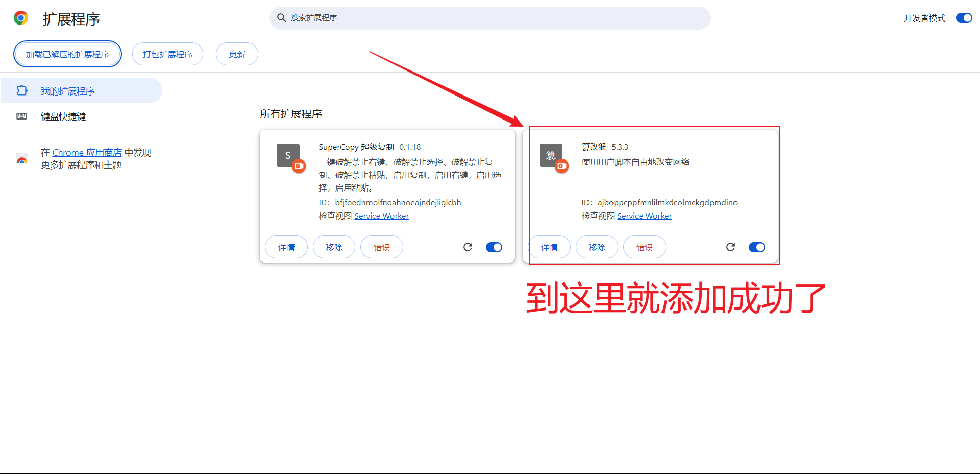
Task: Click the unpacked badge on 篡改猴 icon
Action: click(x=562, y=166)
